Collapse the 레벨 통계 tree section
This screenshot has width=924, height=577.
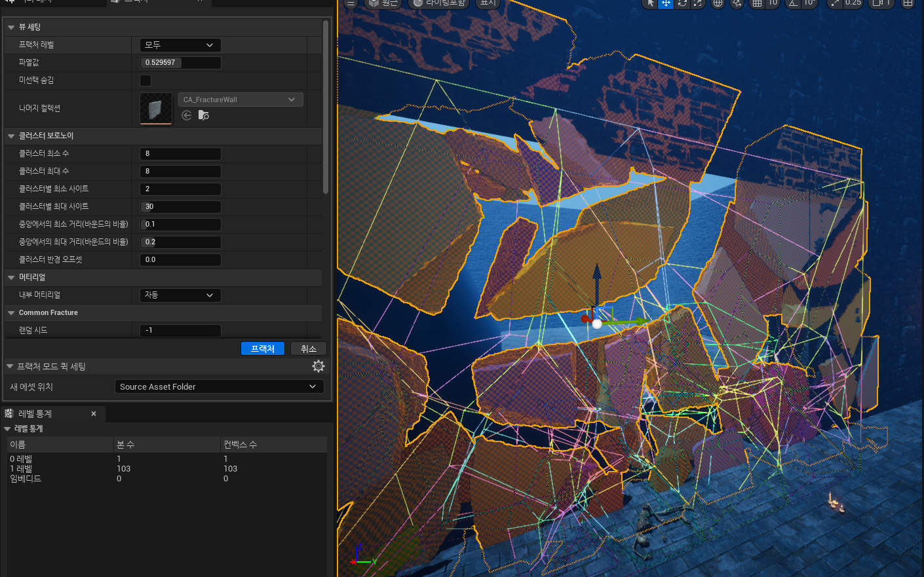coord(7,429)
